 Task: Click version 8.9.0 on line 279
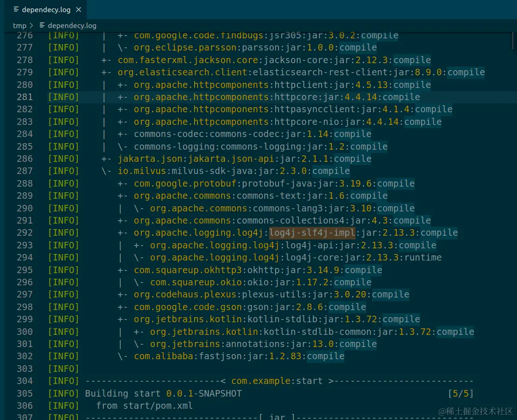[428, 72]
